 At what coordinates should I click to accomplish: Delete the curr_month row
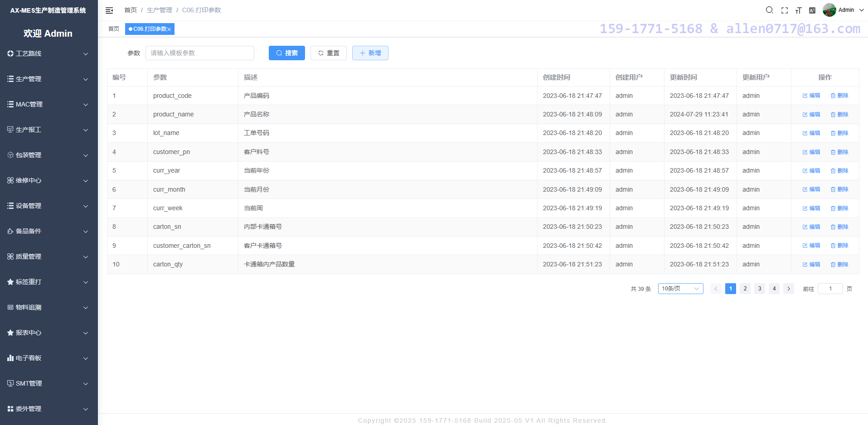pyautogui.click(x=839, y=189)
